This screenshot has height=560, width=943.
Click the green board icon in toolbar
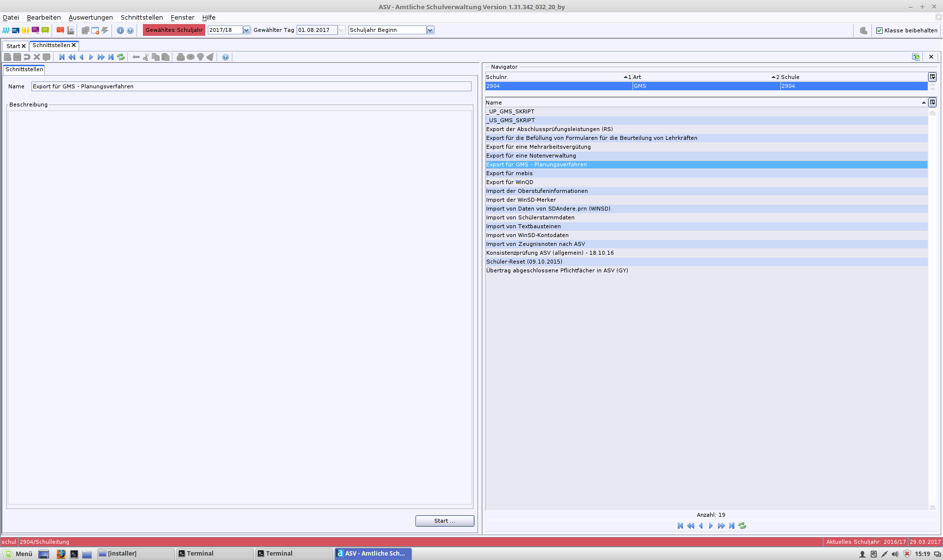click(x=45, y=30)
